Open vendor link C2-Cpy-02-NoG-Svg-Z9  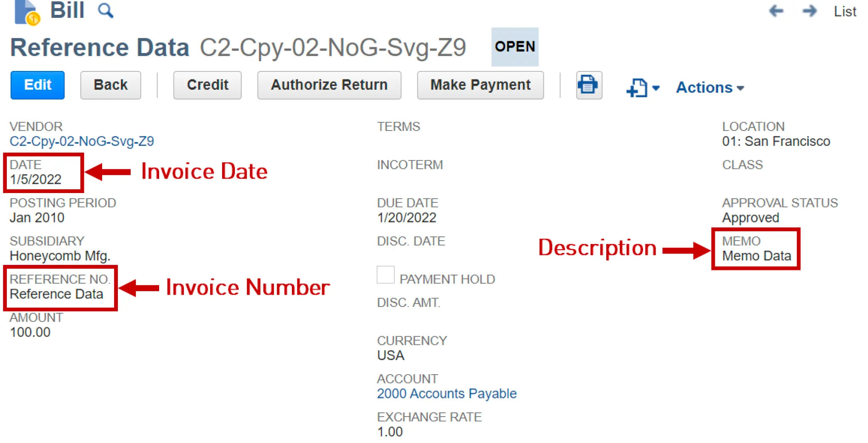coord(82,141)
